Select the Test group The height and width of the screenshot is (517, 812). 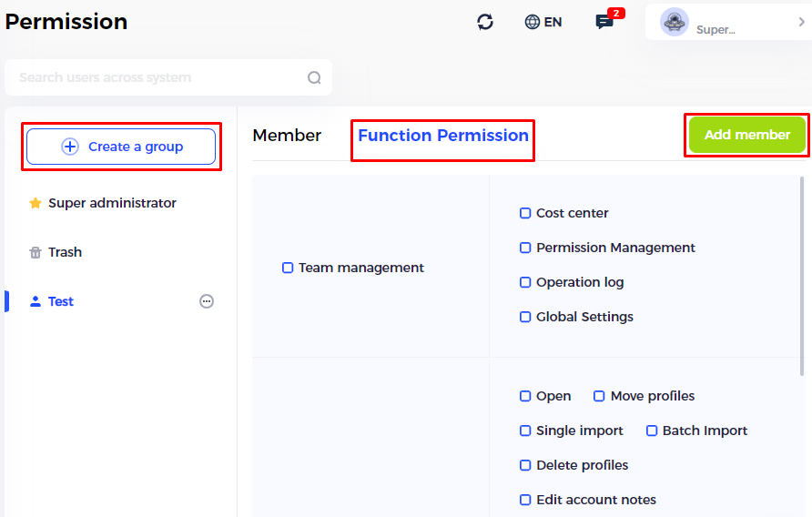[61, 301]
